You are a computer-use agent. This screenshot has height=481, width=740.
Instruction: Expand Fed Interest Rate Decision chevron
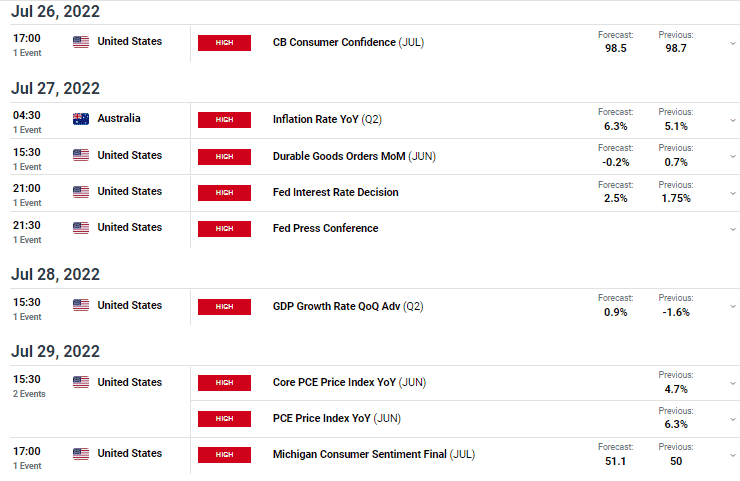click(732, 194)
